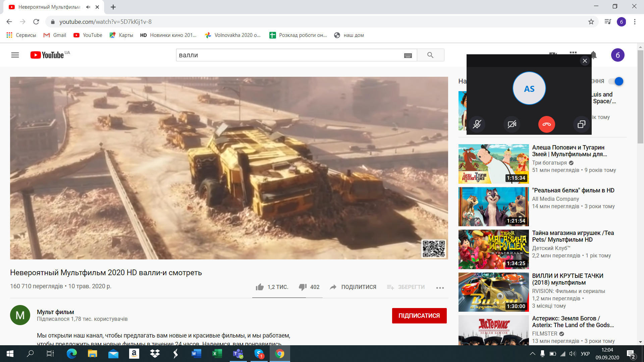The width and height of the screenshot is (644, 362).
Task: Open the Три богатыря channel link
Action: pyautogui.click(x=549, y=163)
